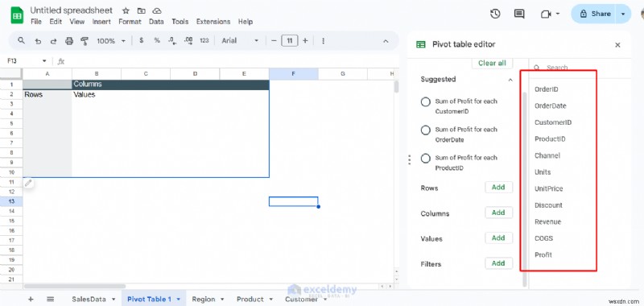This screenshot has height=306, width=644.
Task: Collapse the Suggested section
Action: pos(510,80)
